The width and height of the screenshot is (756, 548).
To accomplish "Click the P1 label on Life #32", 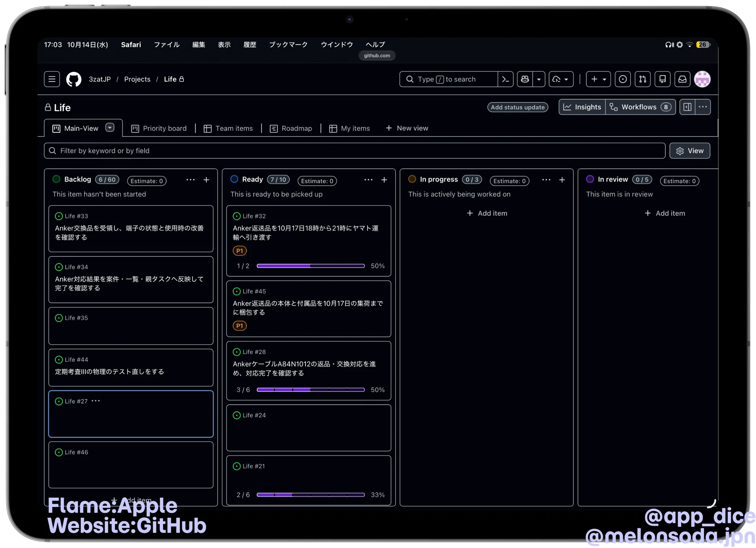I will [x=239, y=251].
